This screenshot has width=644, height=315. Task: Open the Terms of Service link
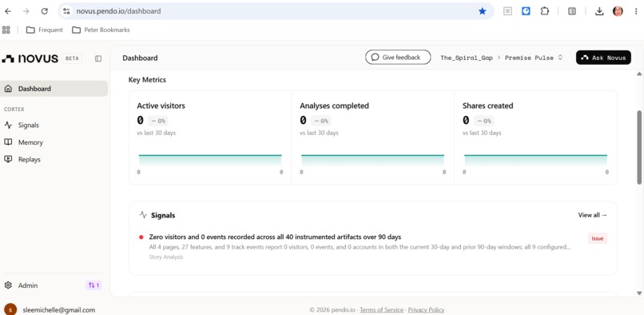382,309
